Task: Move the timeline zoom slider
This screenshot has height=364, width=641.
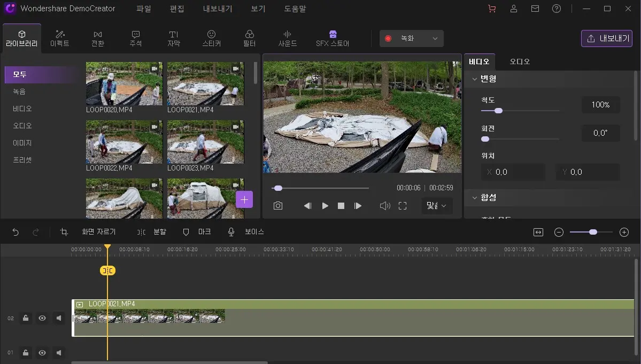Action: tap(593, 232)
